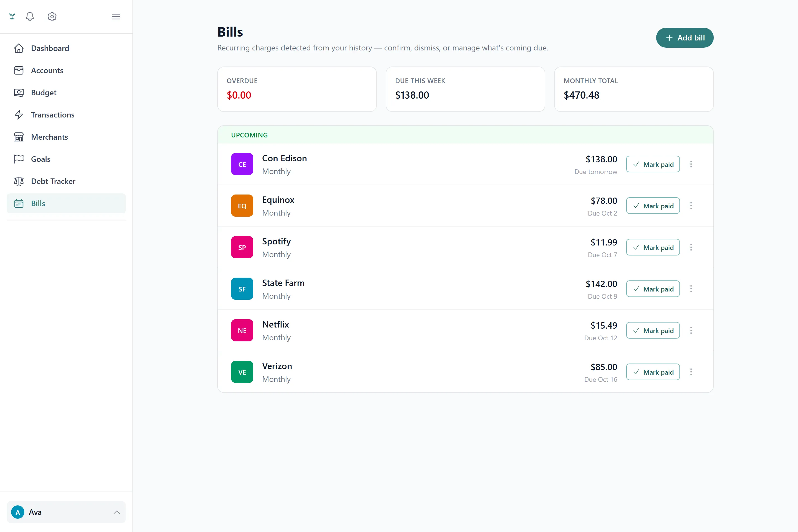The width and height of the screenshot is (798, 532).
Task: Click the State Farm bill name
Action: (x=283, y=283)
